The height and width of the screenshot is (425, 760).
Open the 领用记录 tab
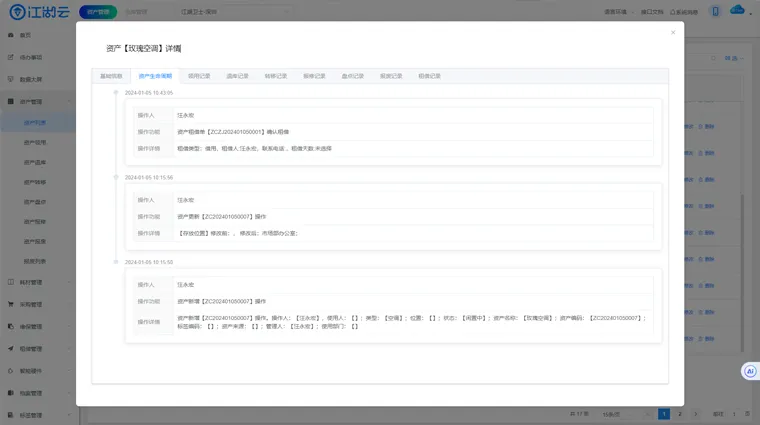click(x=199, y=76)
